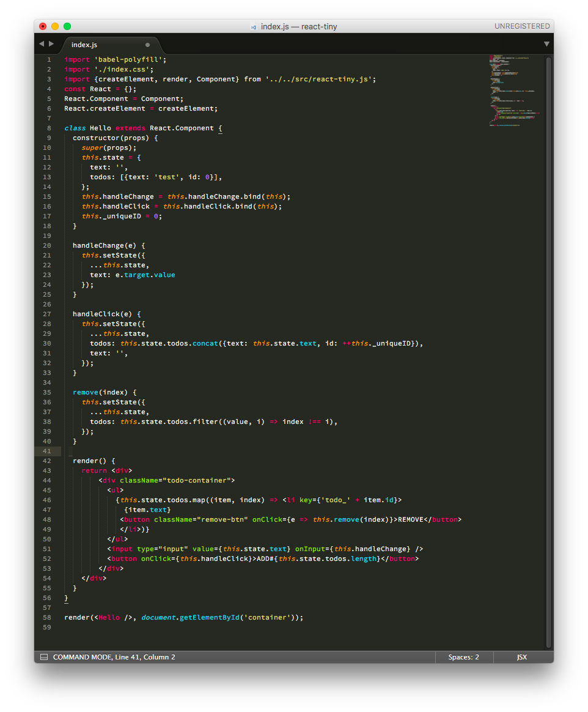
Task: Click 'e.target.value' on line 23
Action: point(145,275)
